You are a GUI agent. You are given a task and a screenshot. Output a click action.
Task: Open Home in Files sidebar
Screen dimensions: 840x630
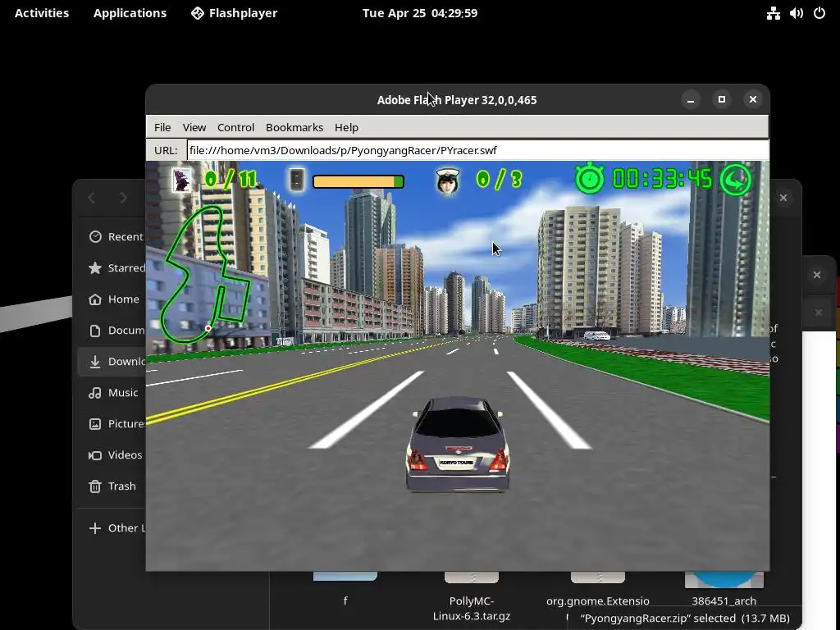point(112,299)
